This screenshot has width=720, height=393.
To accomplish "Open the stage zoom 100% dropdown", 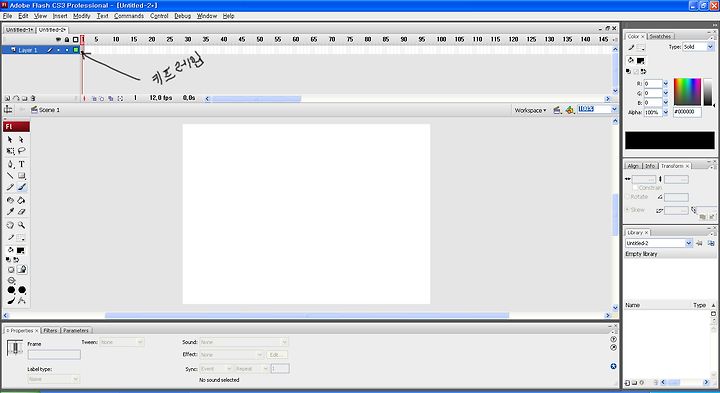I will pos(614,109).
